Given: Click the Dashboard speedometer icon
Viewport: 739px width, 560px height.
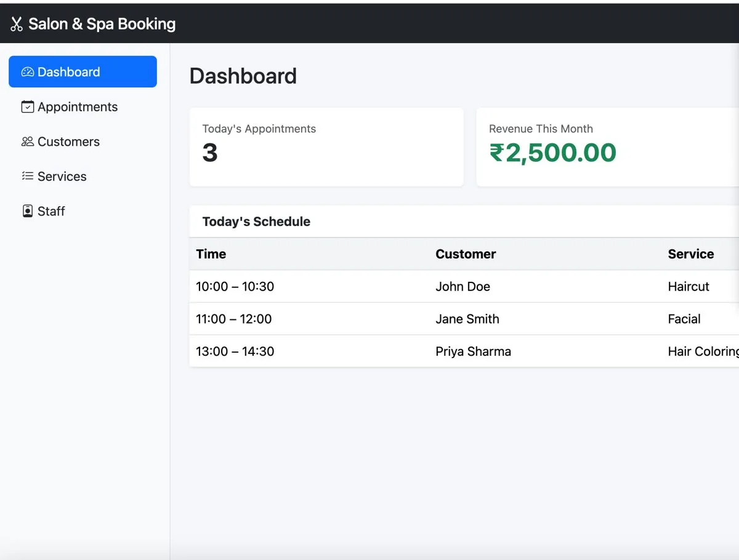Looking at the screenshot, I should [28, 72].
